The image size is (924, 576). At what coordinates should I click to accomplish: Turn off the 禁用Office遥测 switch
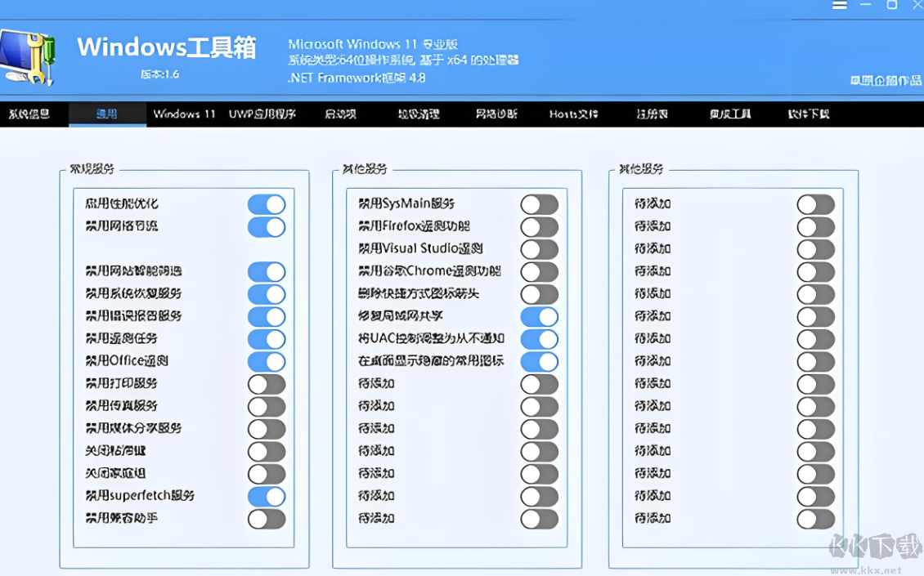click(267, 361)
